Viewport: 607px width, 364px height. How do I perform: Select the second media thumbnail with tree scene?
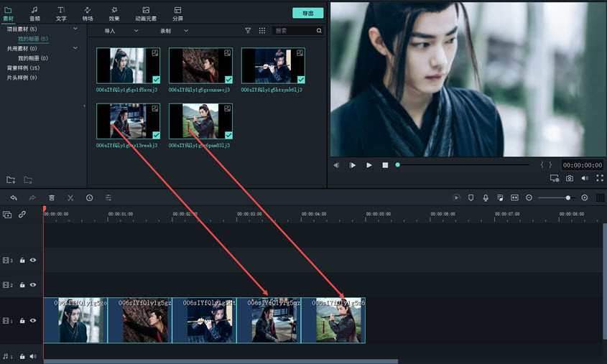tap(200, 65)
